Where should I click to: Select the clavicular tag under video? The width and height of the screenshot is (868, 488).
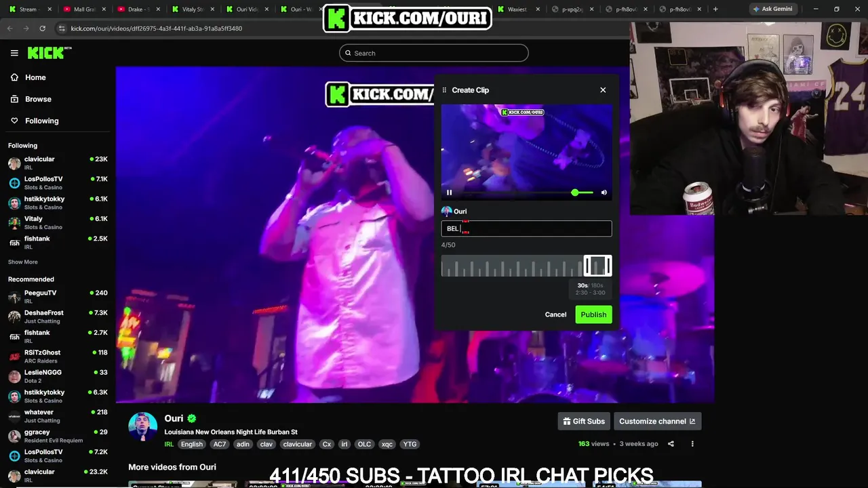click(x=297, y=445)
